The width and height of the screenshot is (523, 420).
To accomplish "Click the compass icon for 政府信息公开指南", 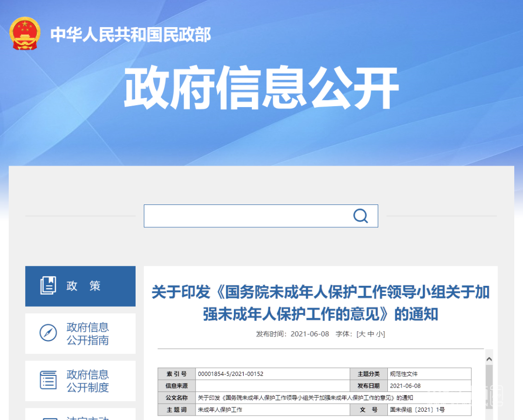I will (48, 333).
